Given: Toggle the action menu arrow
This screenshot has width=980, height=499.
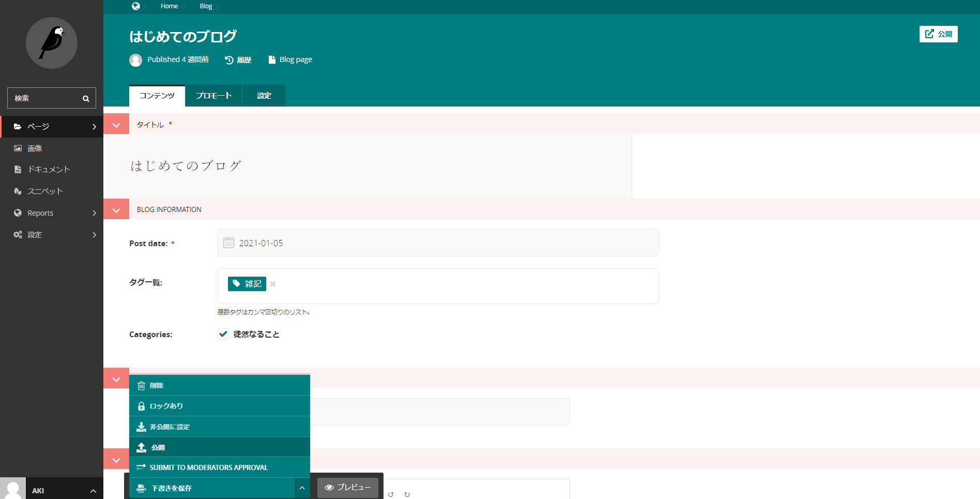Looking at the screenshot, I should click(302, 488).
